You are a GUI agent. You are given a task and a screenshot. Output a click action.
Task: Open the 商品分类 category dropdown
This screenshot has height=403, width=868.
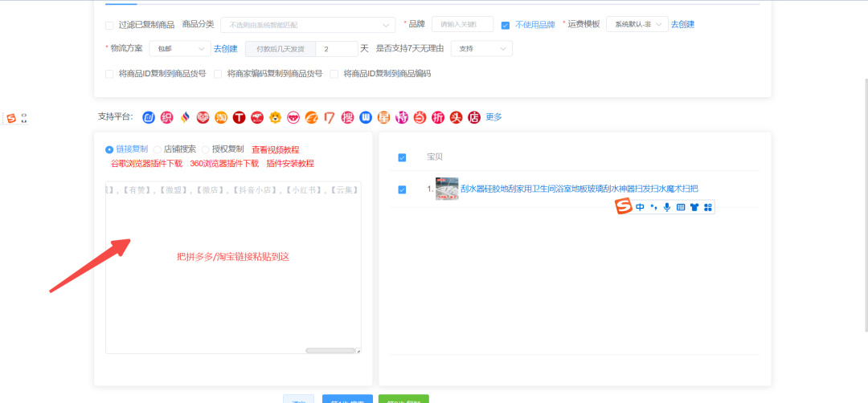tap(308, 25)
